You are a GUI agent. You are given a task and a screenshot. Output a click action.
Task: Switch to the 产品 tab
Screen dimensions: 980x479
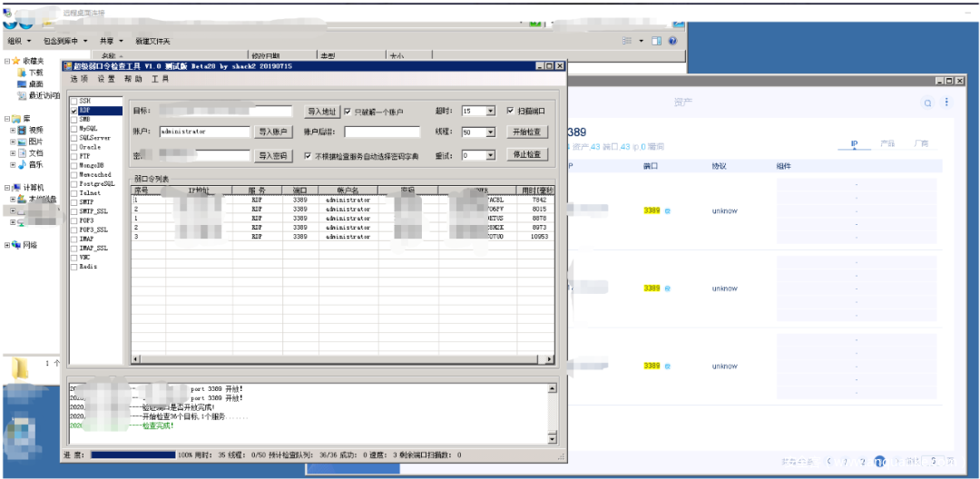887,144
